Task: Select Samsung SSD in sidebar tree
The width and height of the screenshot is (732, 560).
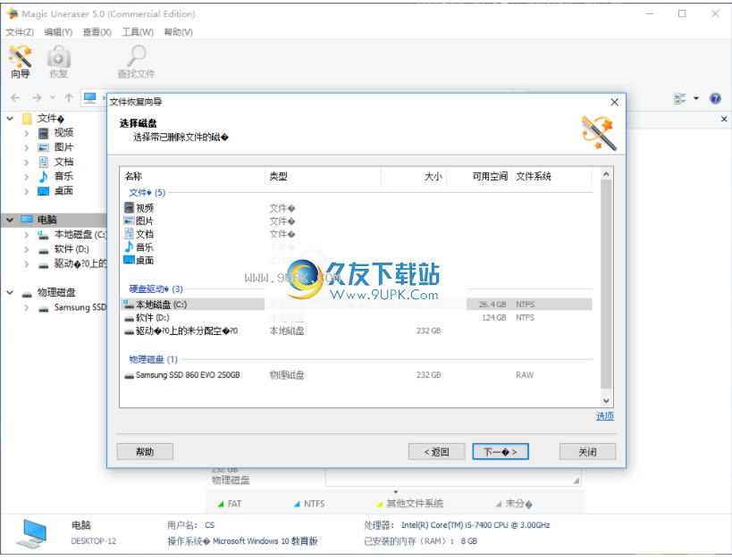Action: pos(80,307)
